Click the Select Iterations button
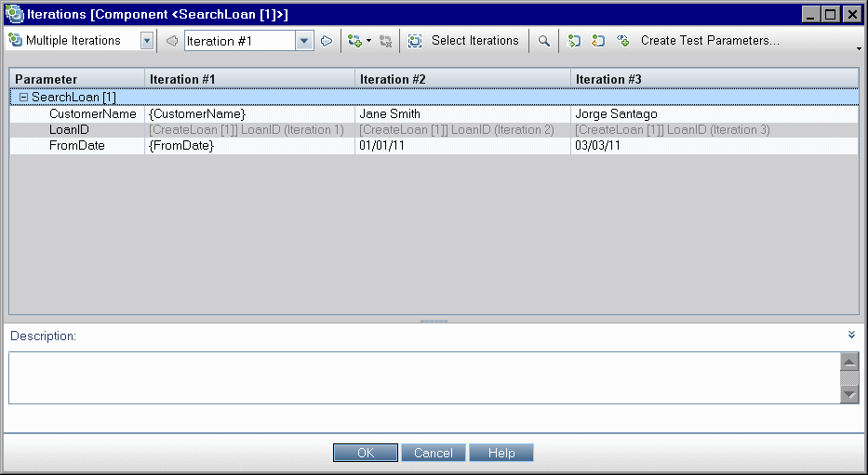This screenshot has height=475, width=868. tap(464, 41)
